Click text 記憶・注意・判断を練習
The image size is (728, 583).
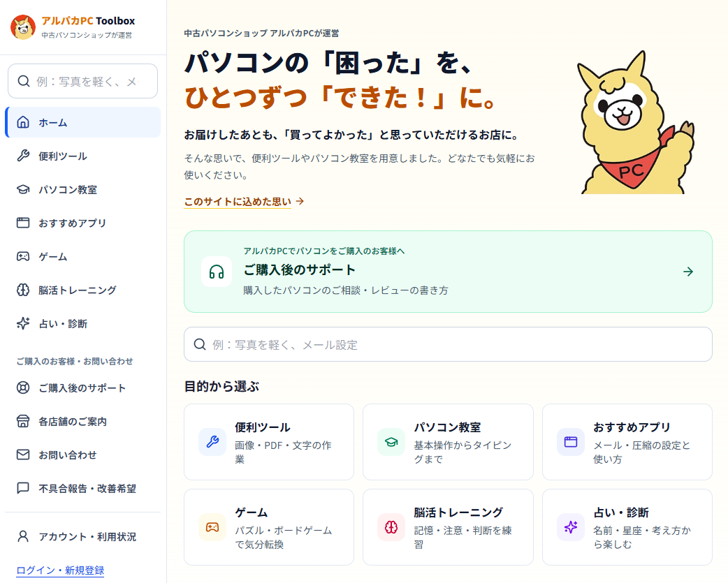[463, 538]
